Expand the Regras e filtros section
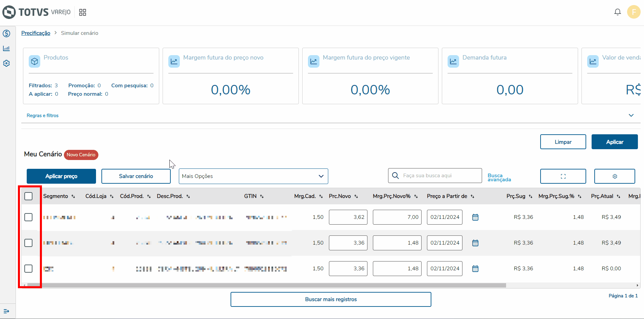 pyautogui.click(x=631, y=115)
